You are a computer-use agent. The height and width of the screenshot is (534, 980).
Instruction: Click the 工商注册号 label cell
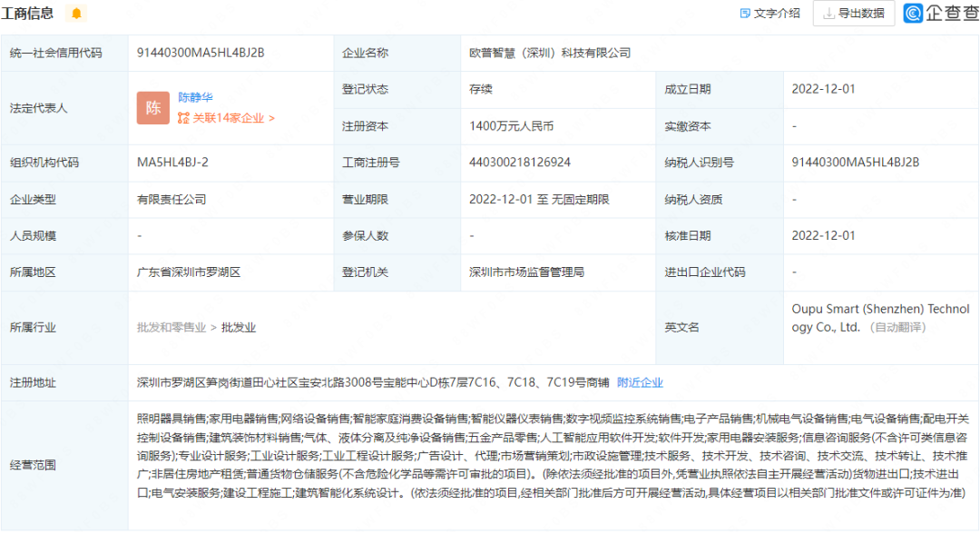pos(397,162)
